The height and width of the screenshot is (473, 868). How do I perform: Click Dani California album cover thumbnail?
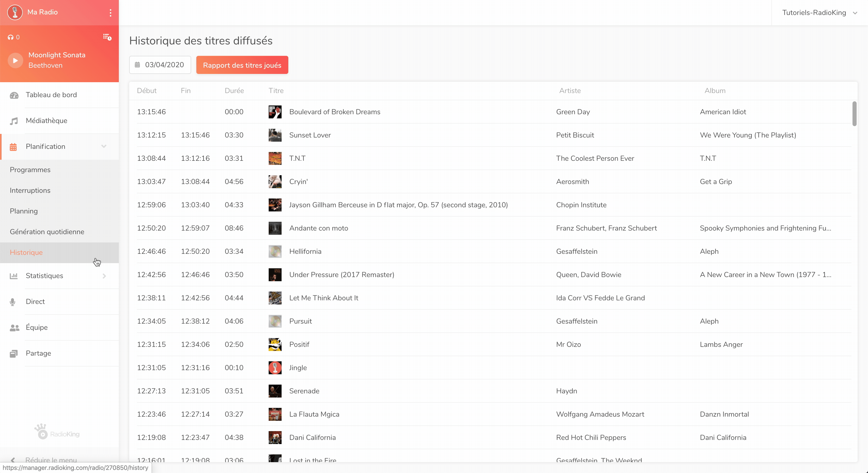[x=275, y=438]
